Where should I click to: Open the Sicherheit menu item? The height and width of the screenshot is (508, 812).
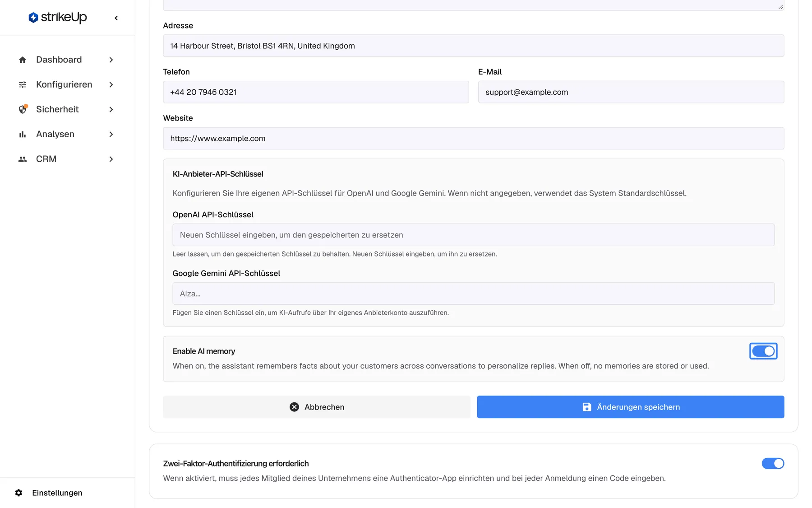coord(67,109)
